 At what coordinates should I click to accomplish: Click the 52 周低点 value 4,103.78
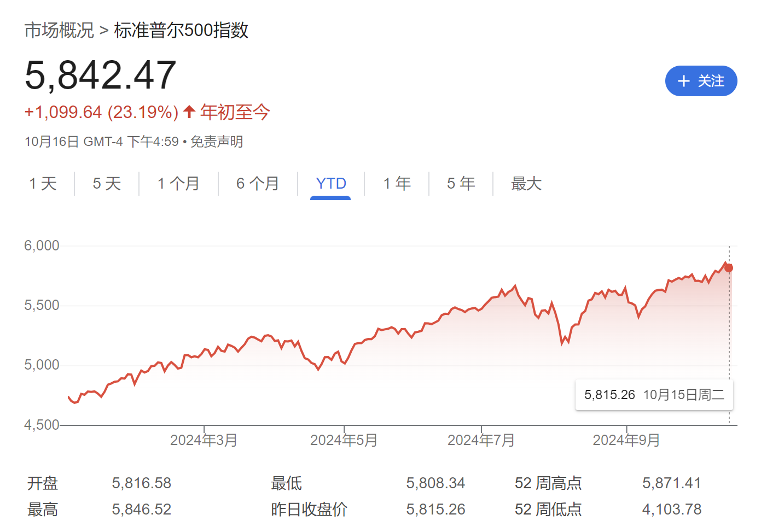672,510
